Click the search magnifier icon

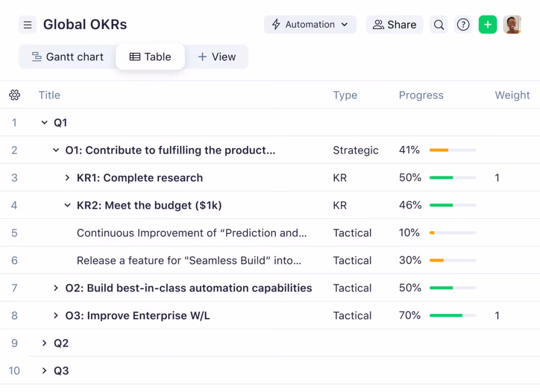[439, 25]
